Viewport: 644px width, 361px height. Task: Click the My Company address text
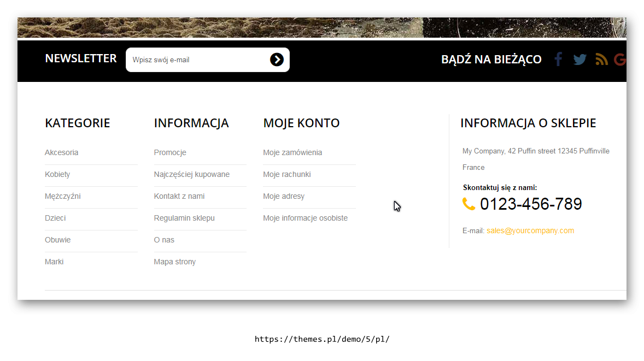[536, 159]
